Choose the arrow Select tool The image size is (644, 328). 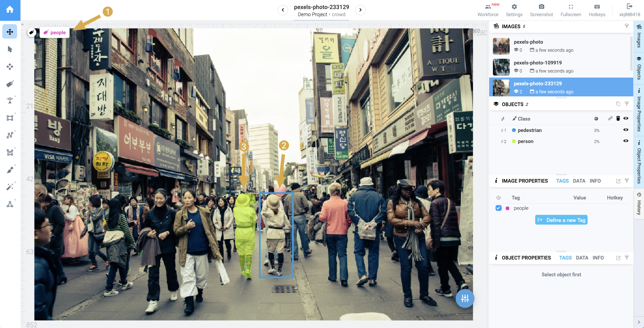tap(10, 49)
